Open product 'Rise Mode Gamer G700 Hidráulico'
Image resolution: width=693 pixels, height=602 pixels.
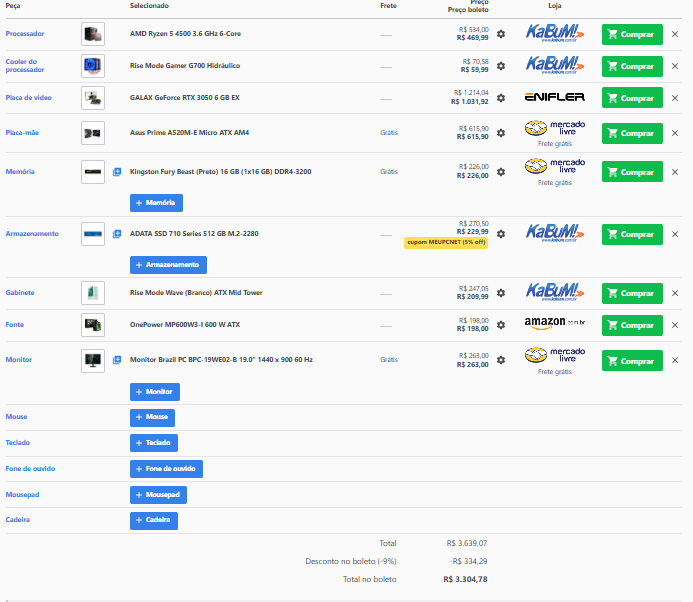point(185,65)
